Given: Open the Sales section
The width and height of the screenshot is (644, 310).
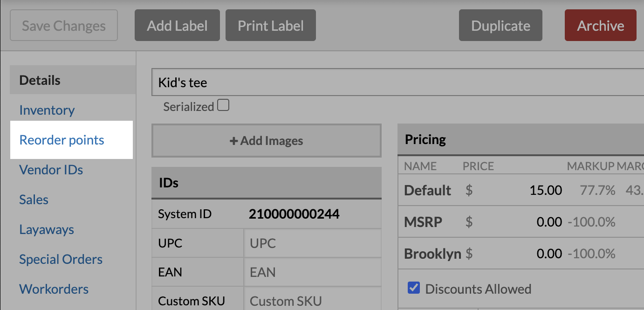Looking at the screenshot, I should coord(34,200).
